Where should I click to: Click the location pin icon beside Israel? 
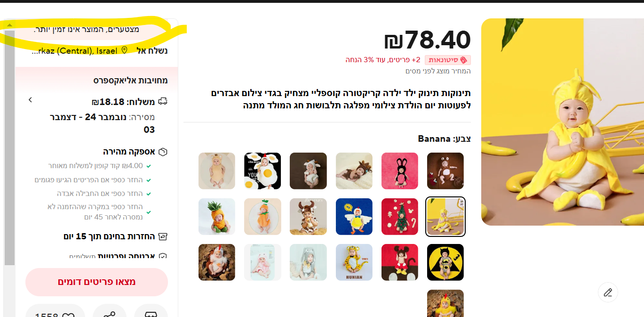(125, 50)
